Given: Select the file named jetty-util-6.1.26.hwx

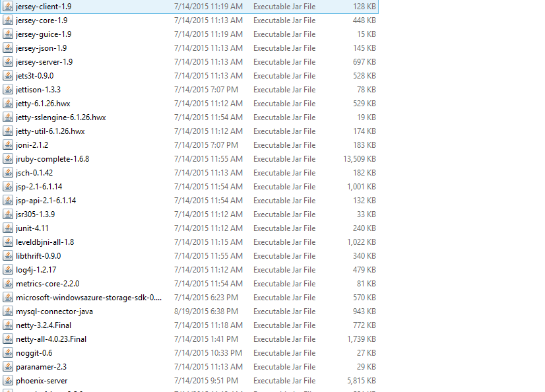Looking at the screenshot, I should (50, 131).
